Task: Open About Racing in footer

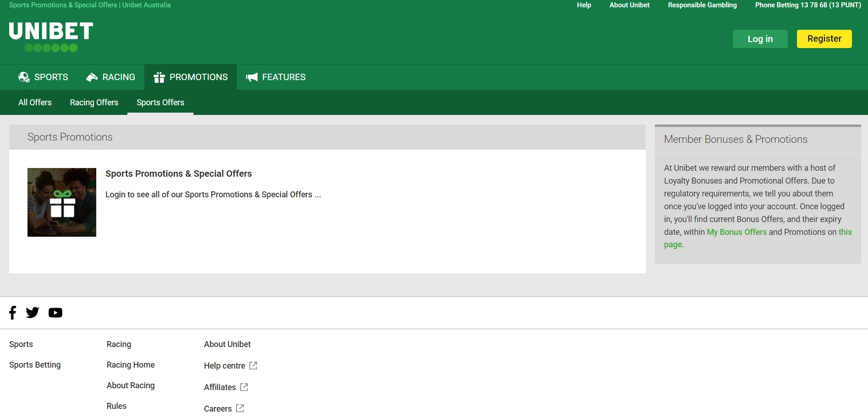Action: coord(131,385)
